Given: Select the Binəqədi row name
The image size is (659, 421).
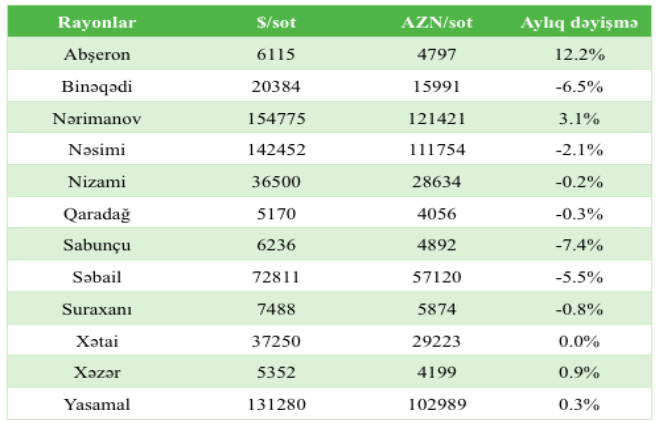Looking at the screenshot, I should (97, 86).
